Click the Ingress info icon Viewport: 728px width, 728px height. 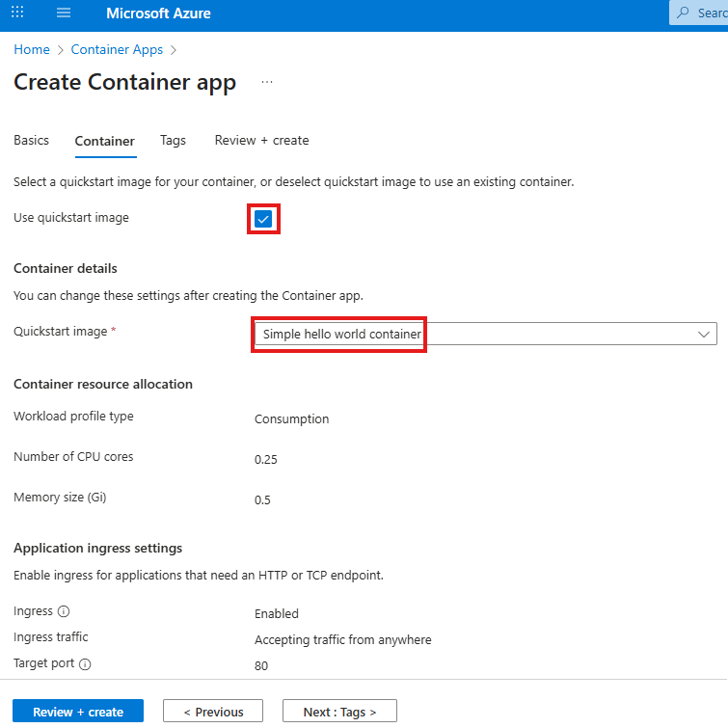click(64, 611)
